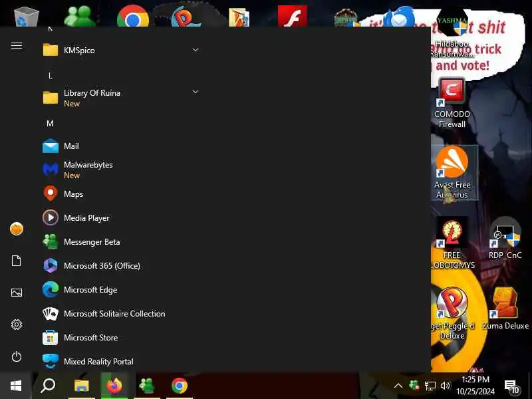The height and width of the screenshot is (399, 532).
Task: Jump to letter M section header
Action: pyautogui.click(x=51, y=124)
